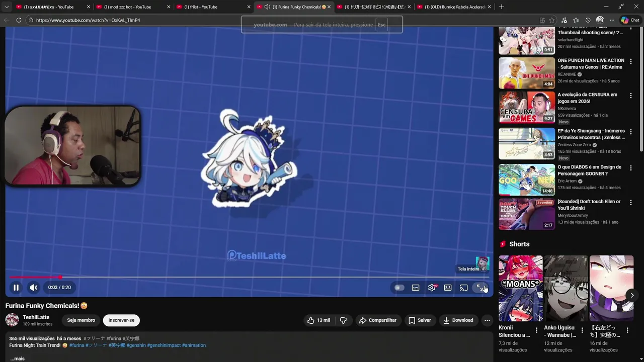This screenshot has height=362, width=644.
Task: Bookmark this page with star icon
Action: 552,20
